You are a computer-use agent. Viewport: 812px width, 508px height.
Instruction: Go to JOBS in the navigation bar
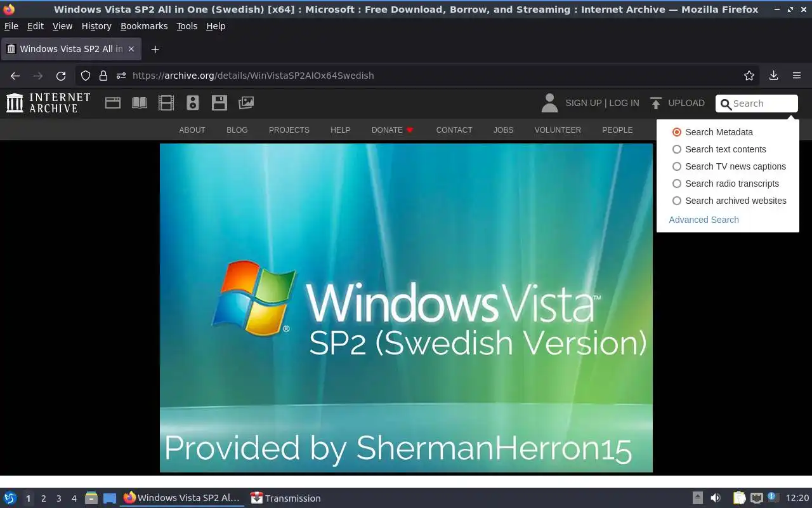point(504,130)
